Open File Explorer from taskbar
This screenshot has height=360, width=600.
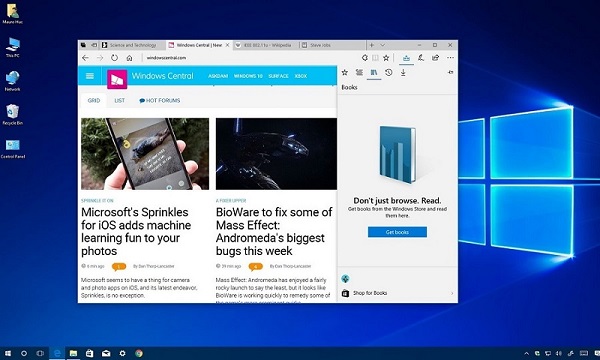coord(73,353)
